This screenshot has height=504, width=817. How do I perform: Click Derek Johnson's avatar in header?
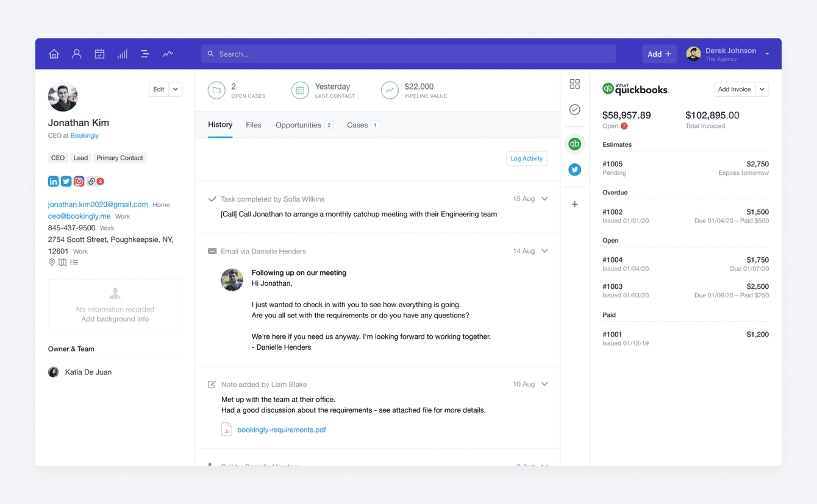coord(693,54)
